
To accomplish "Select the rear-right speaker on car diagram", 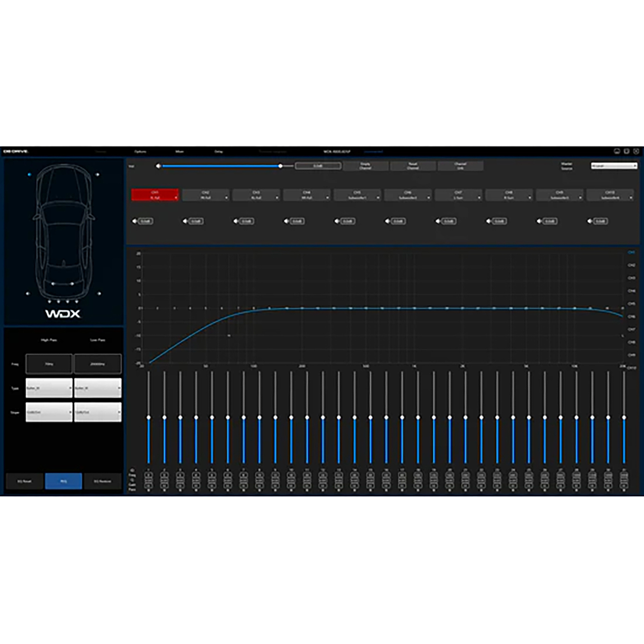I will (99, 294).
